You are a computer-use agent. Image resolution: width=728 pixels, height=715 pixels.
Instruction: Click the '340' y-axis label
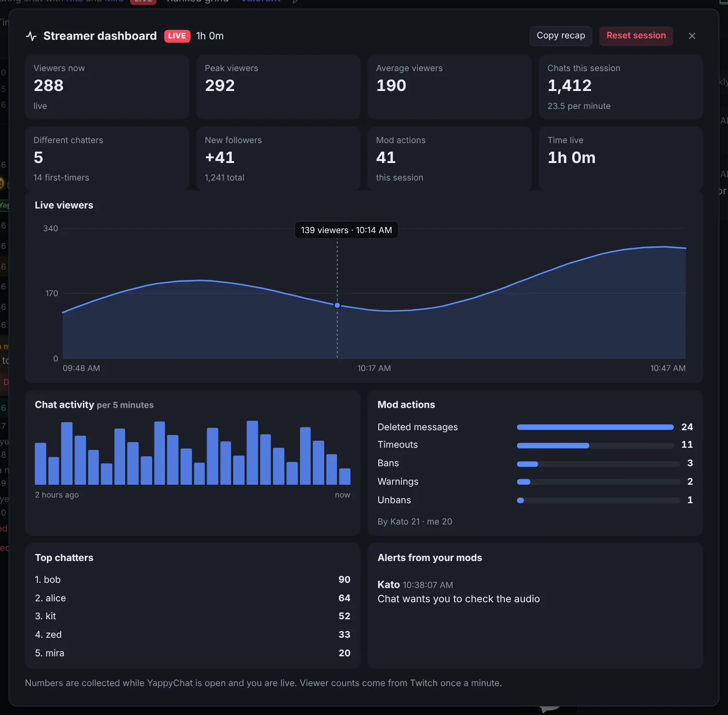tap(51, 229)
